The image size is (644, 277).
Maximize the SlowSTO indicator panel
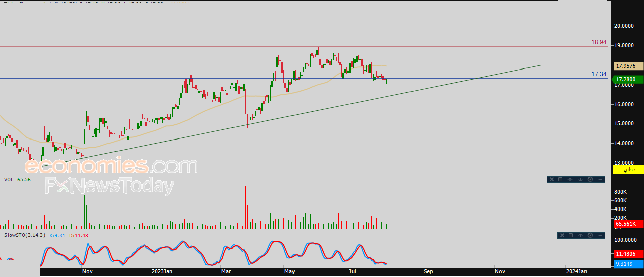click(x=571, y=235)
